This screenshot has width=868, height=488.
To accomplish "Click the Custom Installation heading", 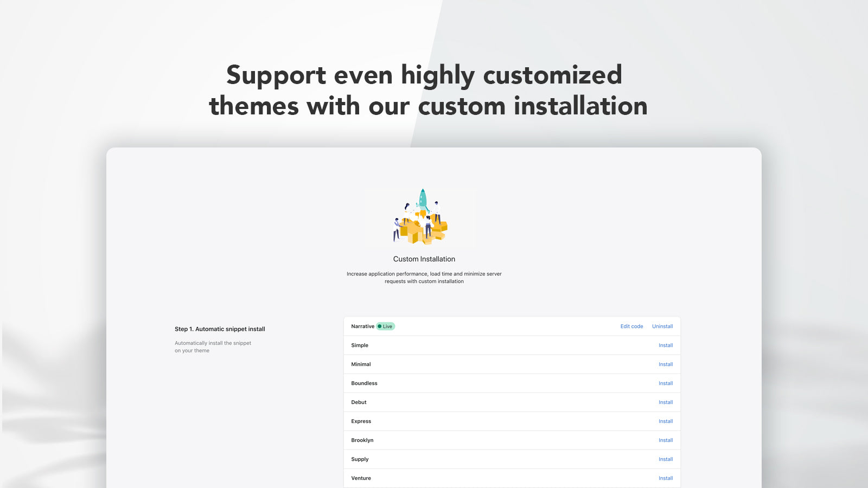I will pos(424,259).
